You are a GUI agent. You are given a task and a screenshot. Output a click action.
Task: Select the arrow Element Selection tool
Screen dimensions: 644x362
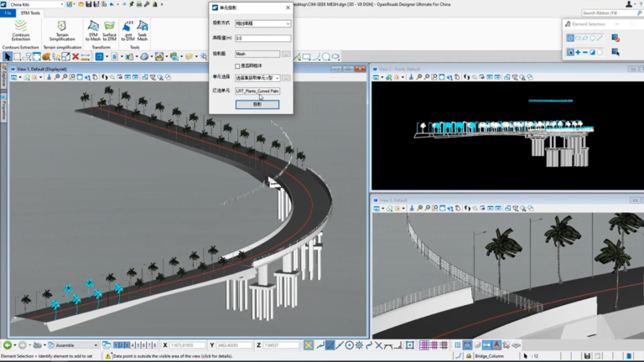pos(7,57)
